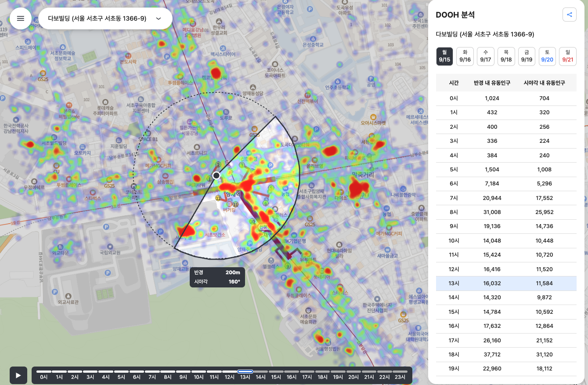Expand the 다보빌딩 location dropdown
The height and width of the screenshot is (385, 588).
pos(105,18)
